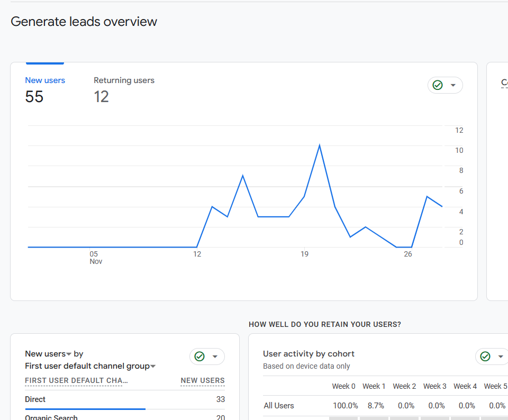Screen dimensions: 508x420
Task: Open the New users metric selector dropdown
Action: pos(48,354)
